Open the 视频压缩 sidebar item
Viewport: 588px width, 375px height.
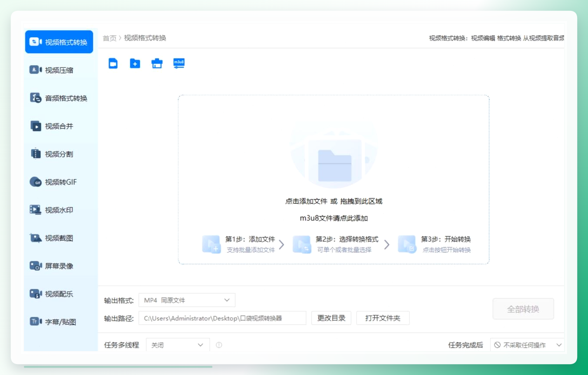click(59, 70)
